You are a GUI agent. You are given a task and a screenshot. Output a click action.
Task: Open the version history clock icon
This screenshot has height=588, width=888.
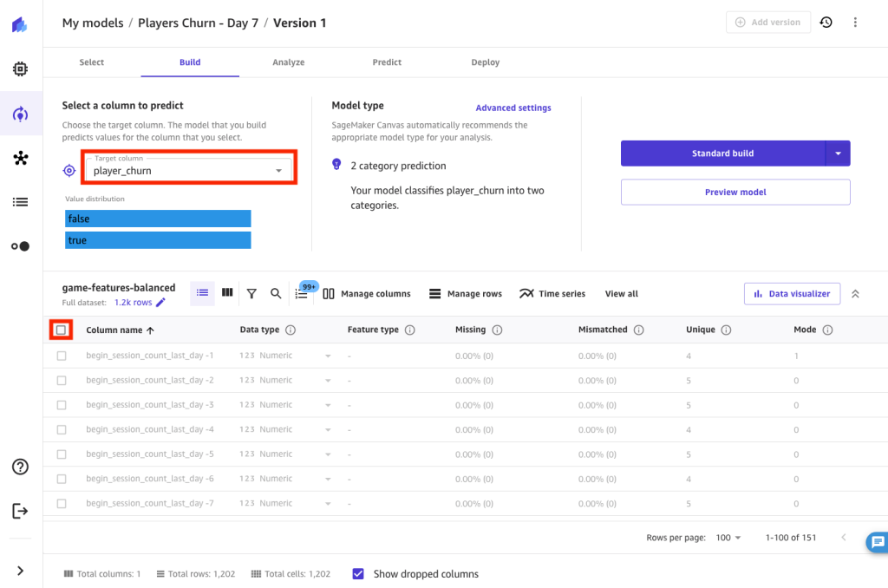click(x=826, y=22)
